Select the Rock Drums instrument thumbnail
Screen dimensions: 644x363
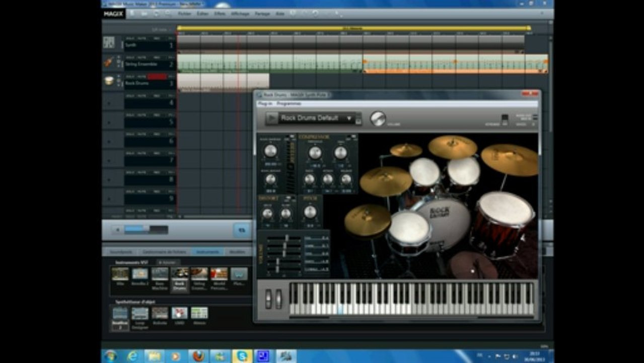(180, 278)
